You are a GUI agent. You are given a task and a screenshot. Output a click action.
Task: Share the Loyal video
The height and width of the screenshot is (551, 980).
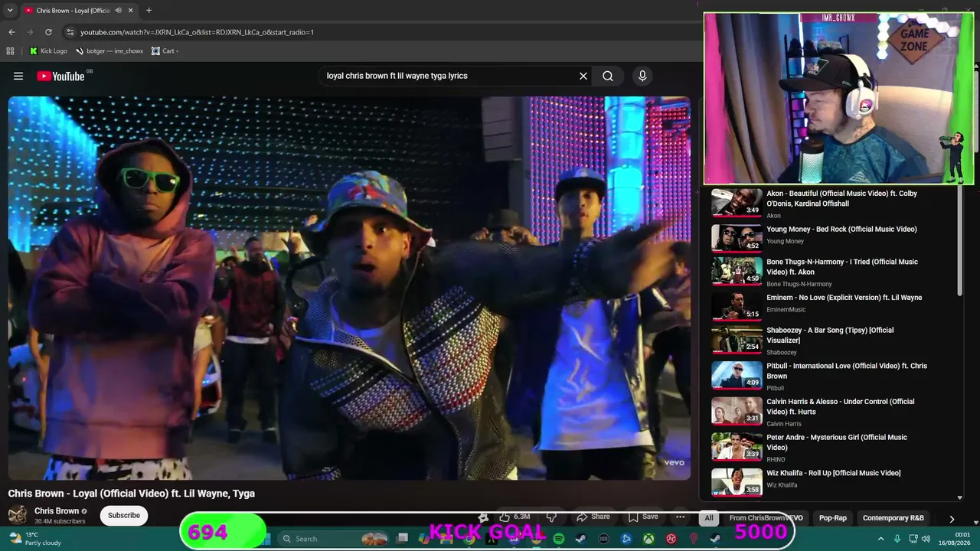tap(593, 517)
